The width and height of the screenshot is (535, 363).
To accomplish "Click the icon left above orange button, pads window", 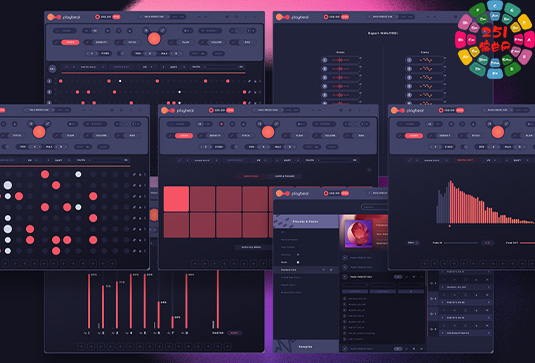I will point(260,124).
